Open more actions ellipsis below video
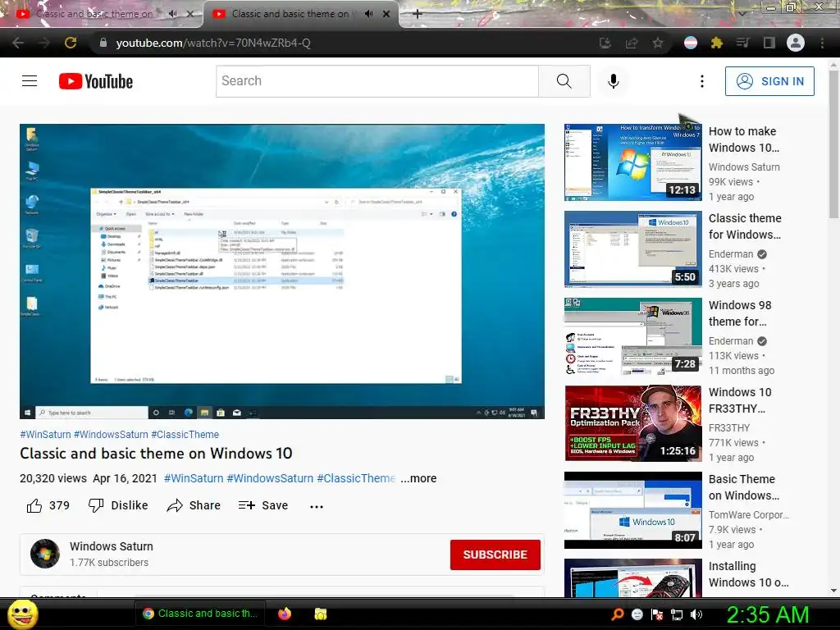This screenshot has width=840, height=630. (x=317, y=506)
